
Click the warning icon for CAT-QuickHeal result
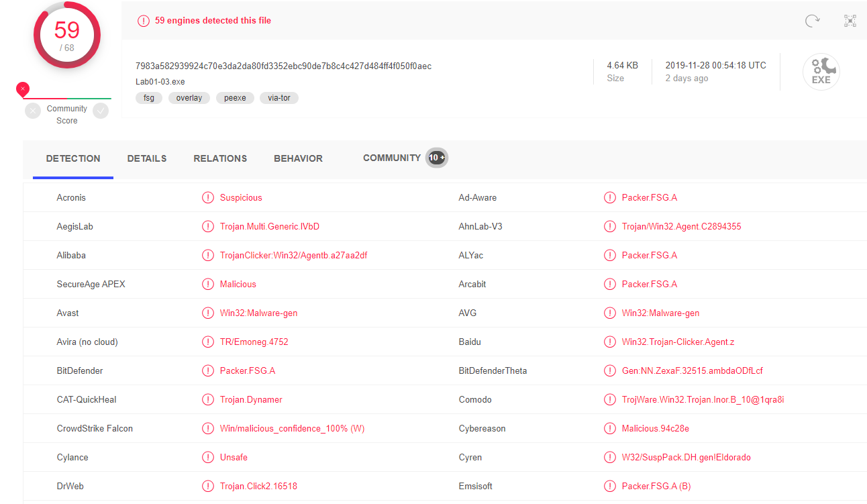coord(208,399)
